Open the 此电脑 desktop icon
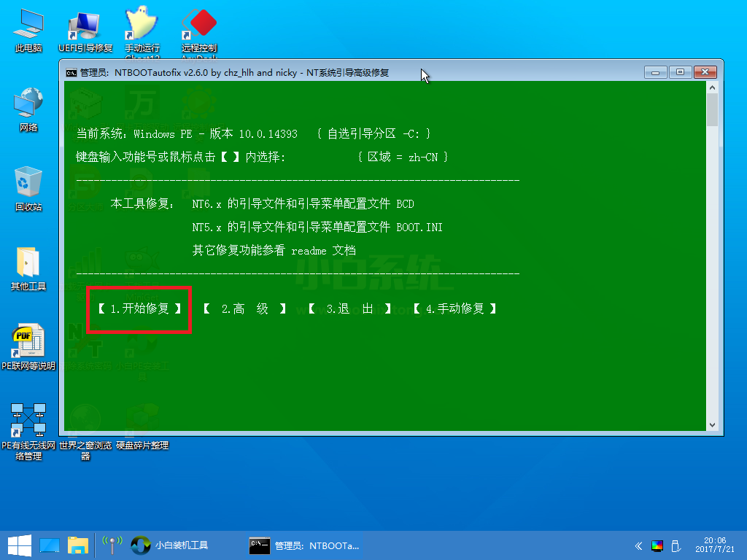This screenshot has width=747, height=560. pos(28,29)
